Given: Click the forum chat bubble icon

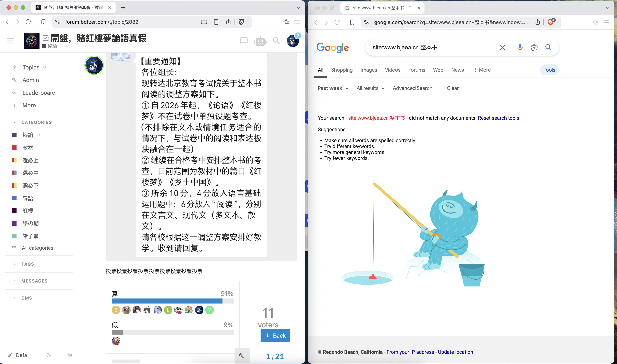Looking at the screenshot, I should tap(244, 41).
